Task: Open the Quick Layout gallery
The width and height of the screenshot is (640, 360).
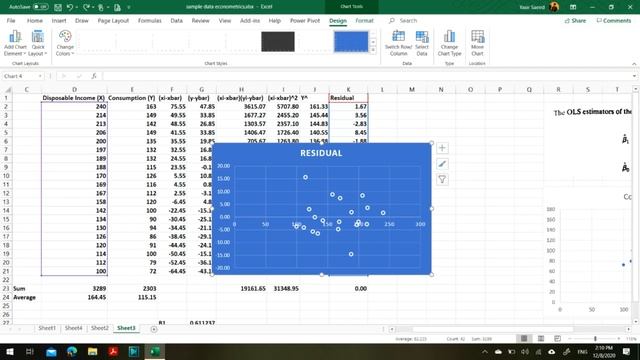Action: (38, 43)
